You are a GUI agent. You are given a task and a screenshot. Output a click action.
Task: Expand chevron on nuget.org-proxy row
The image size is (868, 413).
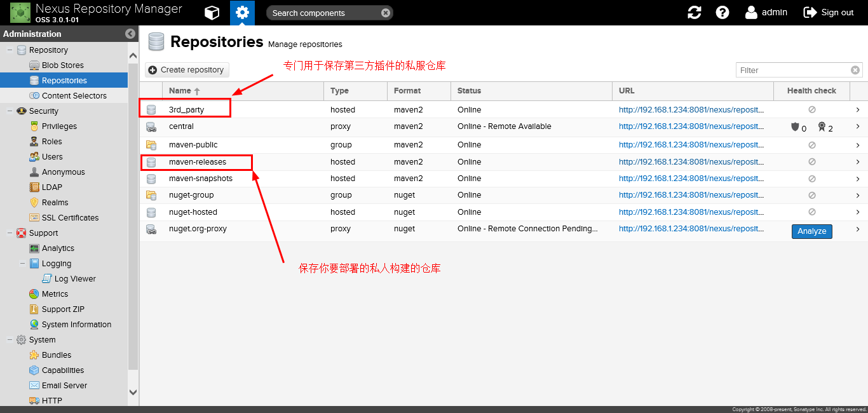[x=858, y=229]
